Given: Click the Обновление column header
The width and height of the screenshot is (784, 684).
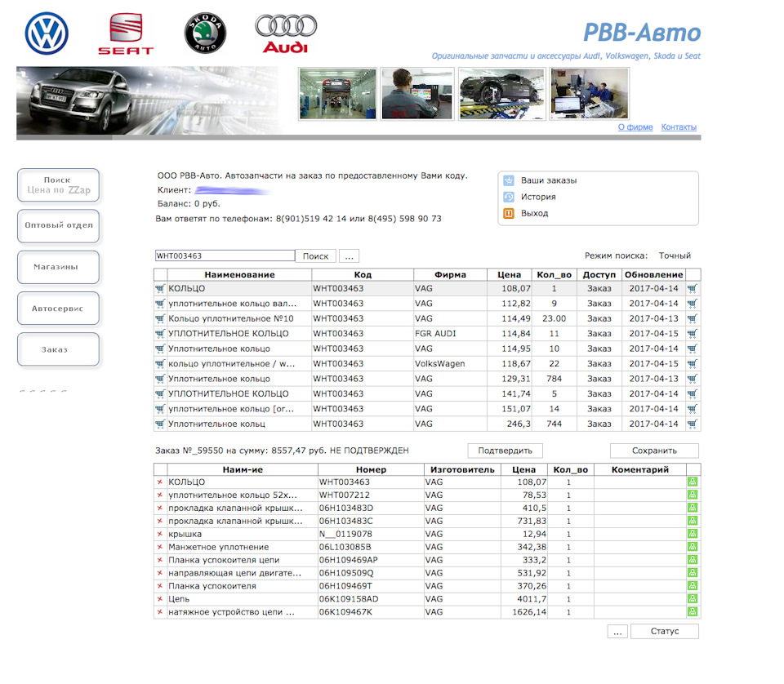Looking at the screenshot, I should point(653,275).
